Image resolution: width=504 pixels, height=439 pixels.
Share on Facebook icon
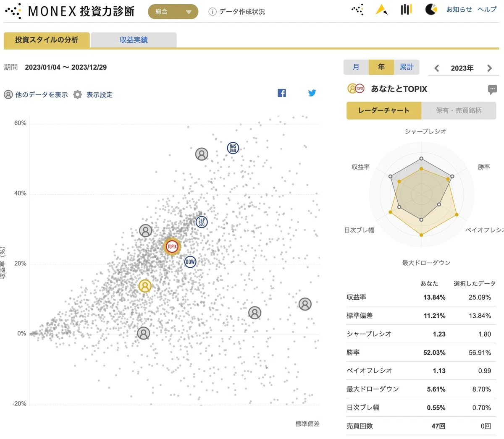click(282, 93)
